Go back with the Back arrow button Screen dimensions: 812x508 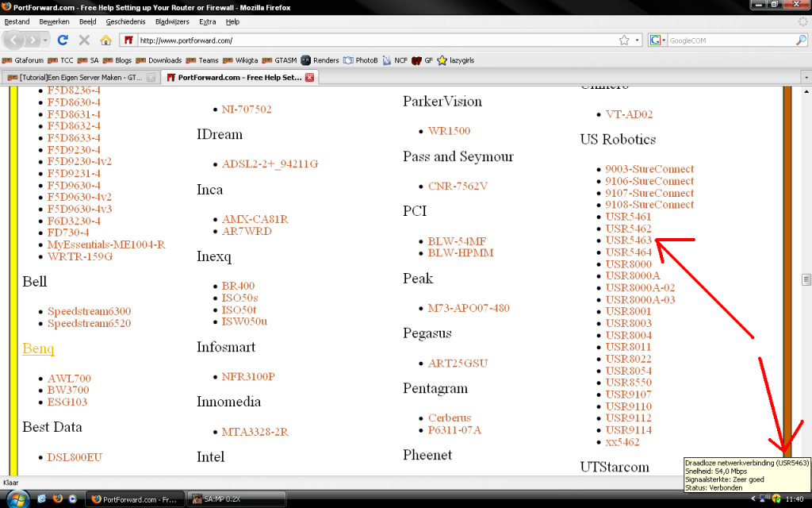point(14,40)
